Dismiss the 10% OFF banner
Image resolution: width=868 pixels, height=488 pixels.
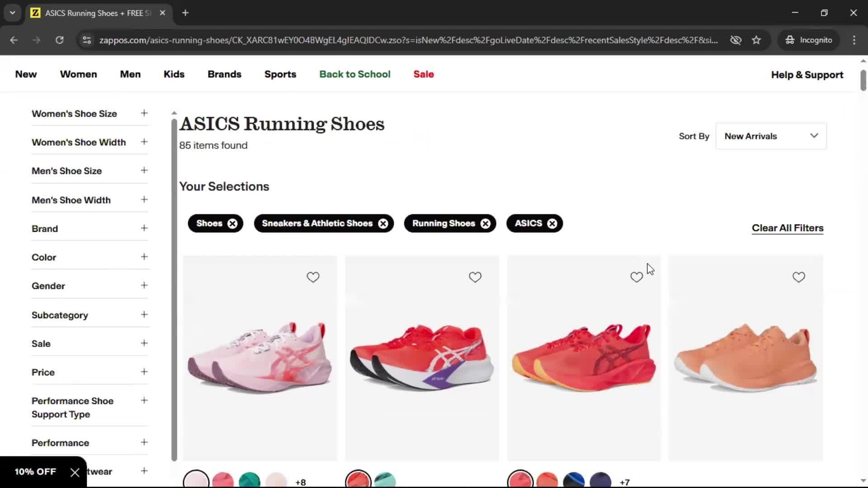tap(75, 472)
